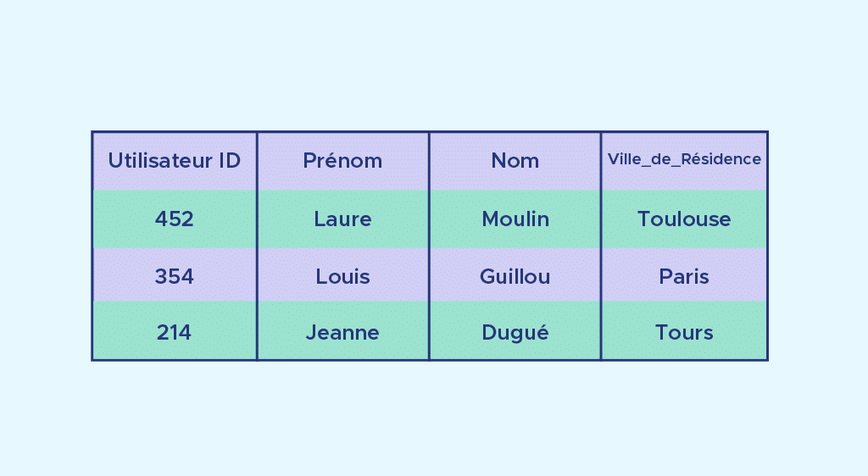Click the Nom column header
This screenshot has width=868, height=476.
[515, 161]
